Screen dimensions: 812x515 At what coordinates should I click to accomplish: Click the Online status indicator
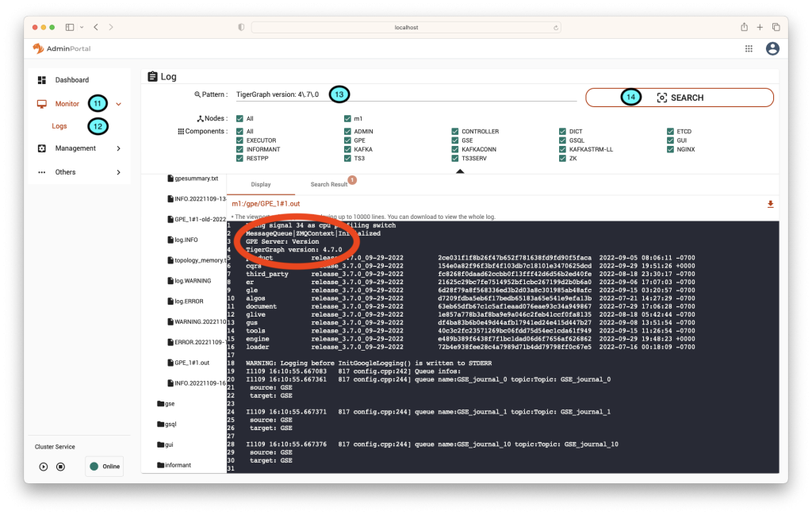click(105, 467)
